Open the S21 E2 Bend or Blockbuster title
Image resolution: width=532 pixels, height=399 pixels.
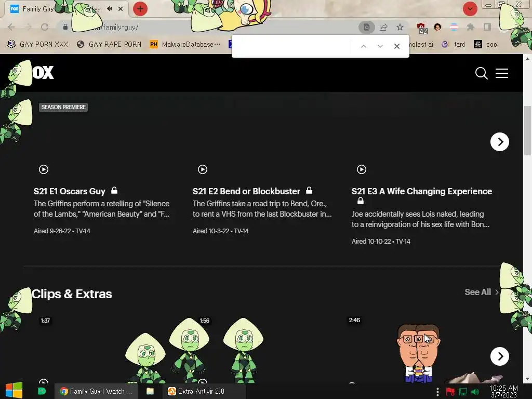tap(246, 191)
